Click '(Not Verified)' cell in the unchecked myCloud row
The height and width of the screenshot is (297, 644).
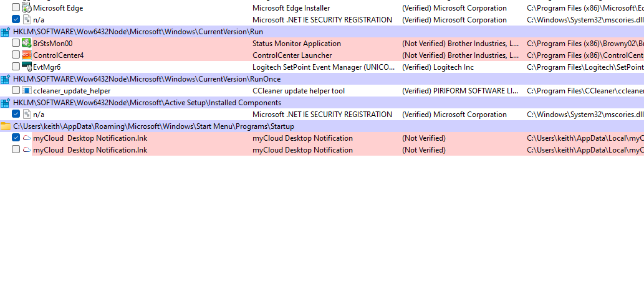coord(424,150)
